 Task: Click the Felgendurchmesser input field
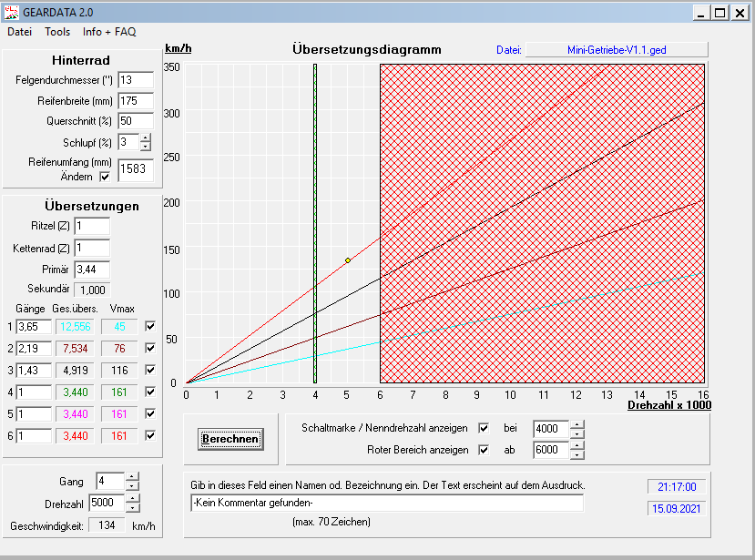(135, 80)
